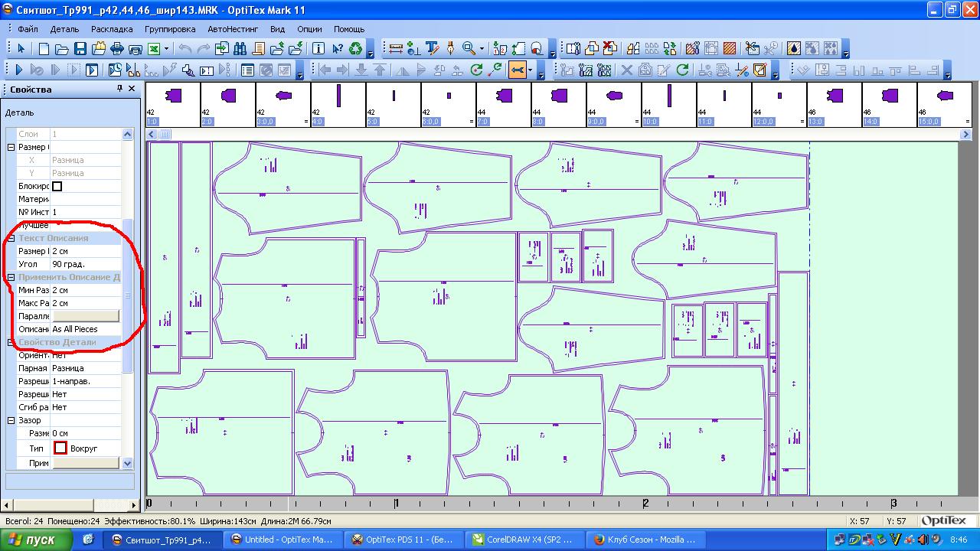The height and width of the screenshot is (551, 980).
Task: Open the Раскладка menu
Action: [112, 29]
